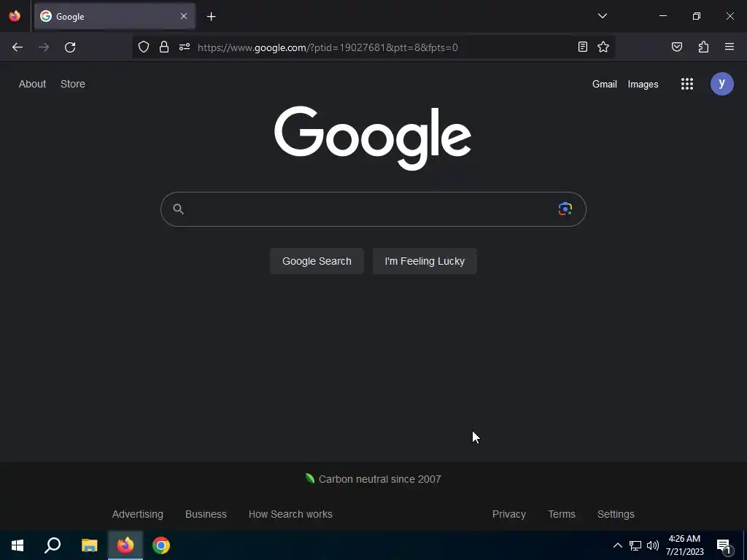Open the taskbar clock and date
The image size is (747, 560).
684,545
